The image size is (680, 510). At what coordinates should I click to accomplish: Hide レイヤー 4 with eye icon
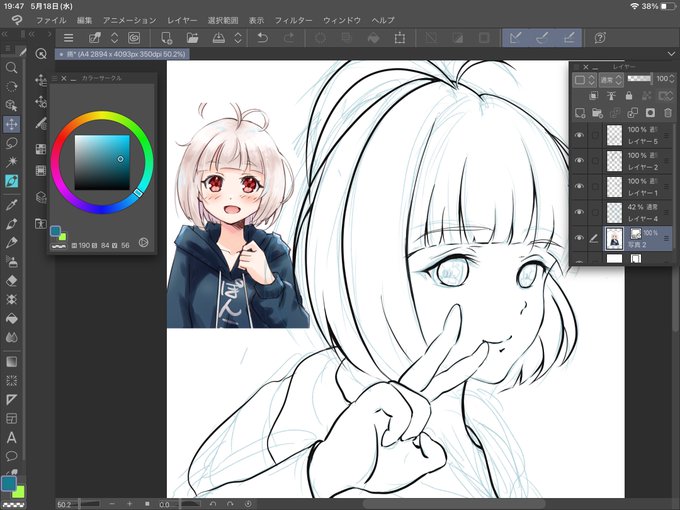[579, 212]
